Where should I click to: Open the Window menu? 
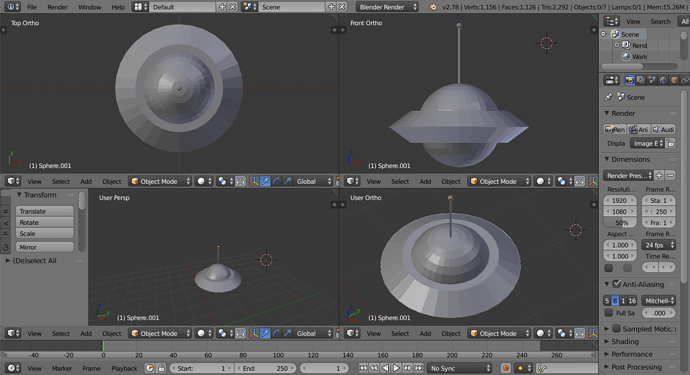89,7
